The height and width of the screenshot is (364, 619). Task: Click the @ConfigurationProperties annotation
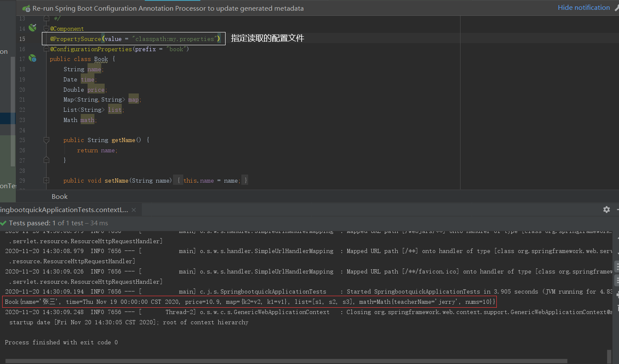click(x=91, y=49)
